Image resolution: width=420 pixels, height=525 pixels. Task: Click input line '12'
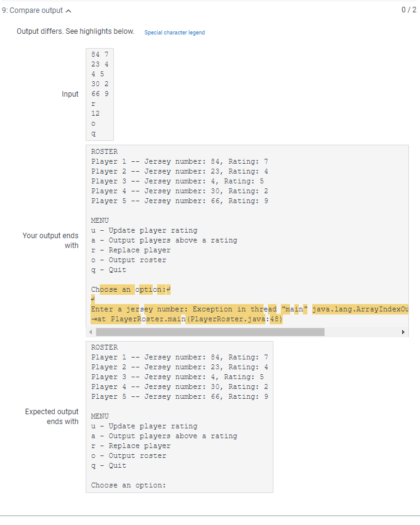click(95, 113)
